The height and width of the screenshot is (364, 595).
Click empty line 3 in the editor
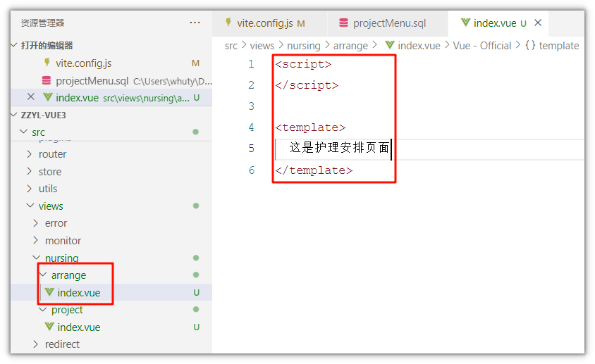(x=429, y=106)
